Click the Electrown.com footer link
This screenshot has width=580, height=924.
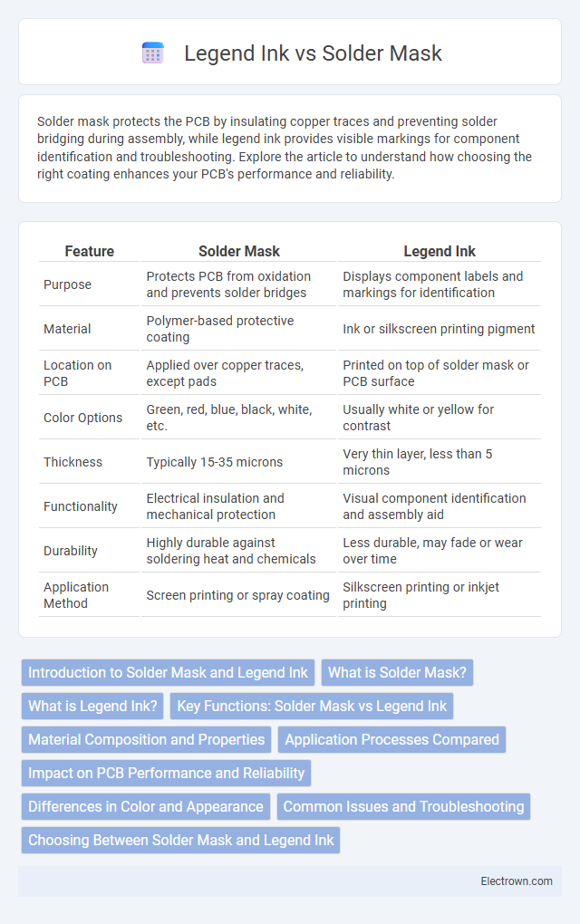pyautogui.click(x=517, y=881)
